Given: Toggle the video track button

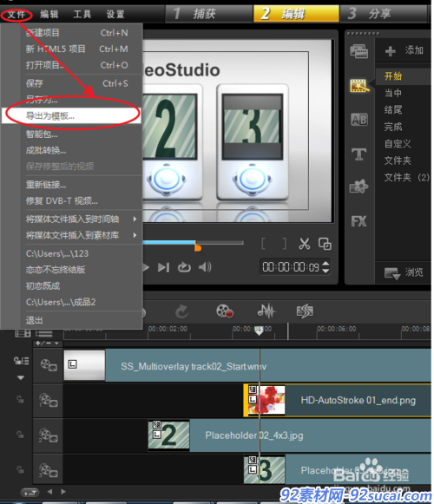Looking at the screenshot, I should (x=49, y=365).
